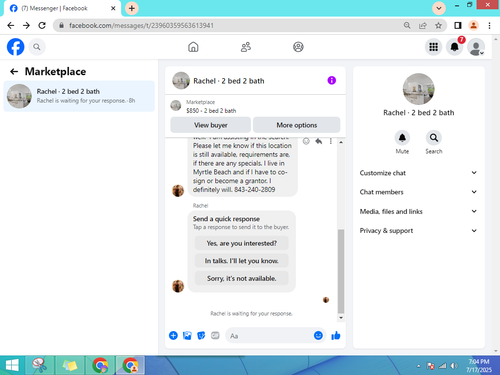
Task: Open the Notifications bell with badge
Action: click(x=455, y=47)
